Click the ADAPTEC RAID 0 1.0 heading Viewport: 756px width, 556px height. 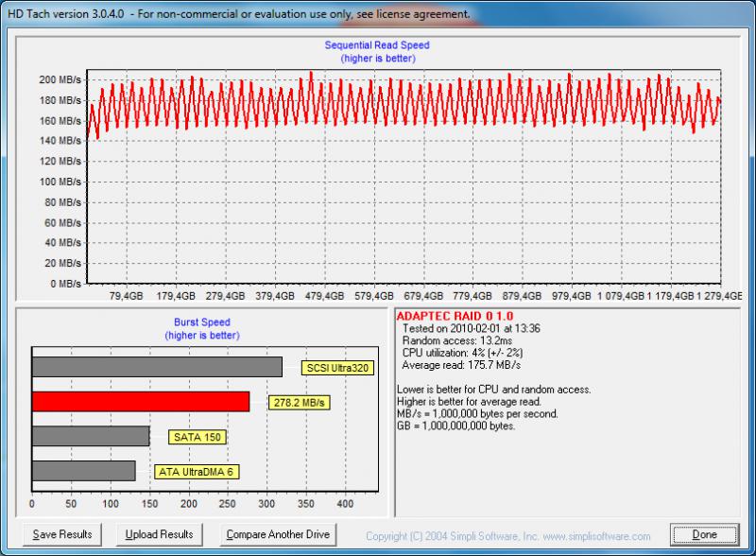pyautogui.click(x=455, y=316)
